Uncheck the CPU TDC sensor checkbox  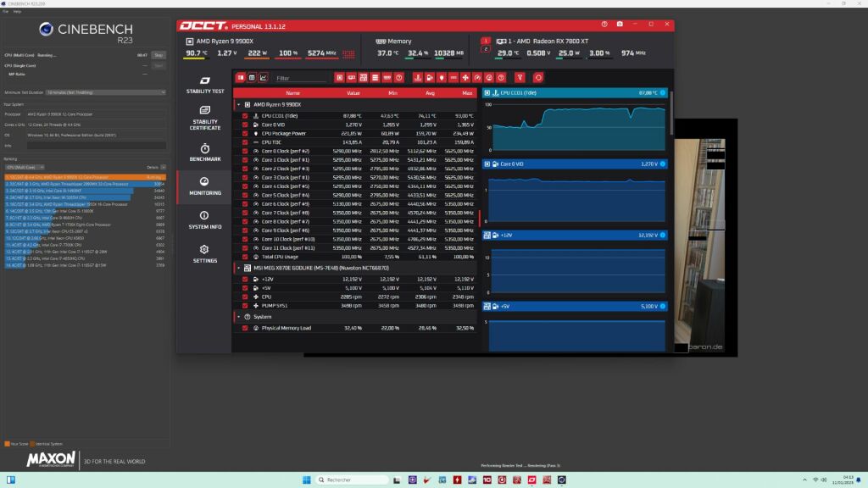(245, 142)
